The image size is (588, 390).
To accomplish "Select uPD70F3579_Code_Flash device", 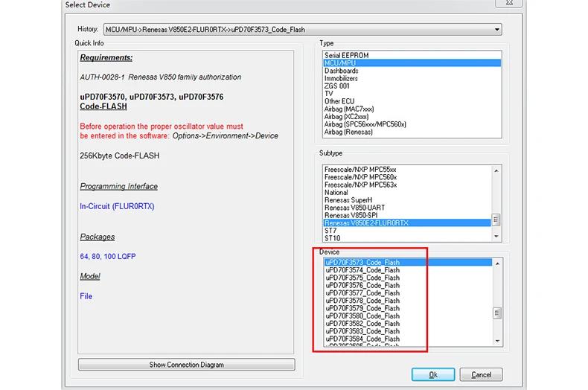I will tap(408, 308).
